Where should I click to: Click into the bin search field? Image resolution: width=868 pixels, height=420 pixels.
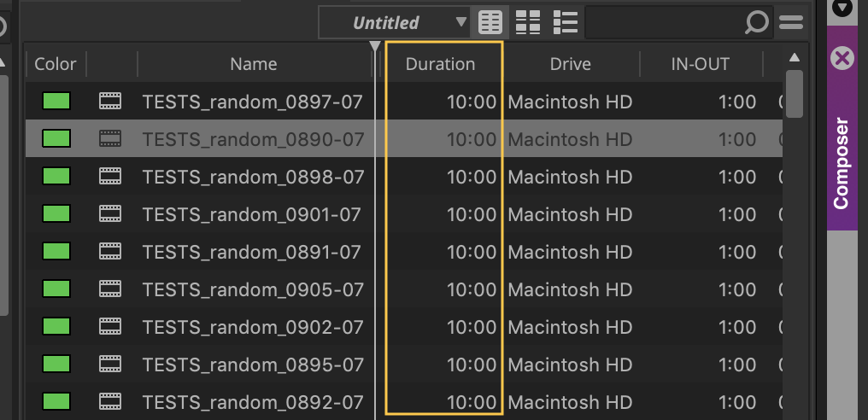(x=665, y=23)
